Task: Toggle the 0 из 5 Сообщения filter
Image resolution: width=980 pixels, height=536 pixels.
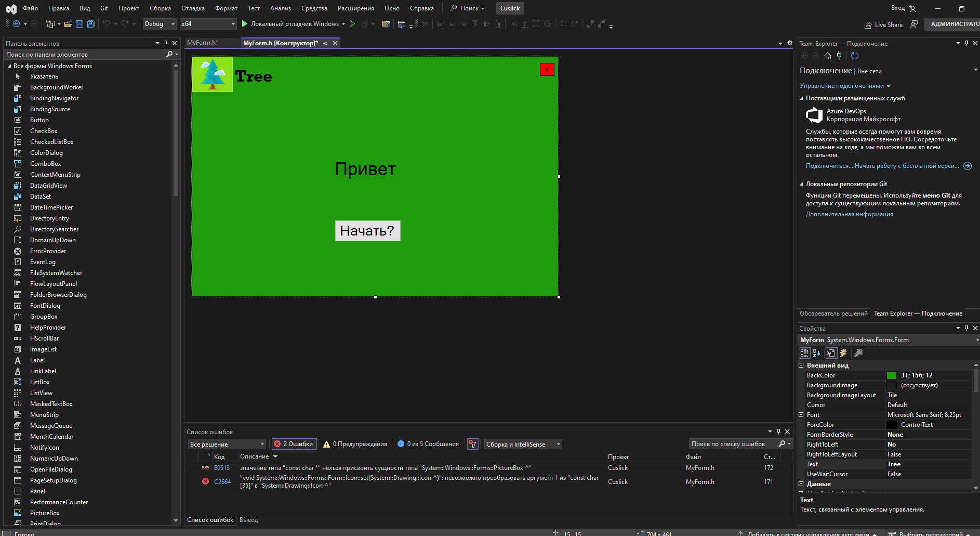Action: pyautogui.click(x=428, y=444)
